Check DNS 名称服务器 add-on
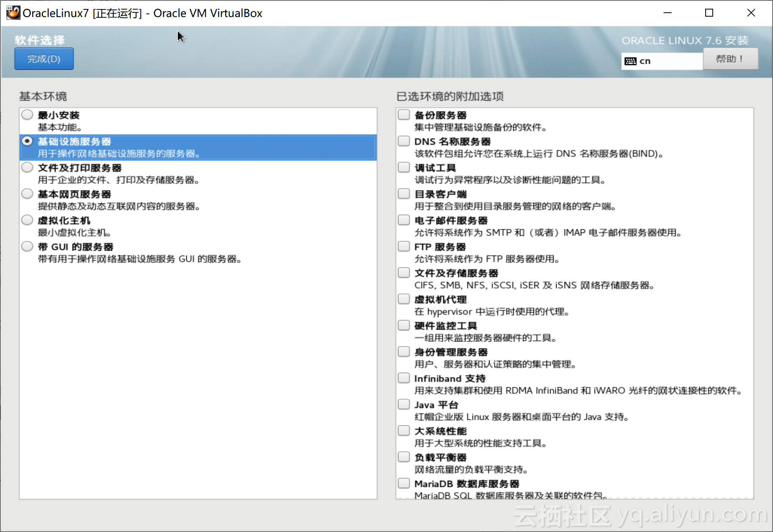Image resolution: width=773 pixels, height=532 pixels. (x=404, y=141)
